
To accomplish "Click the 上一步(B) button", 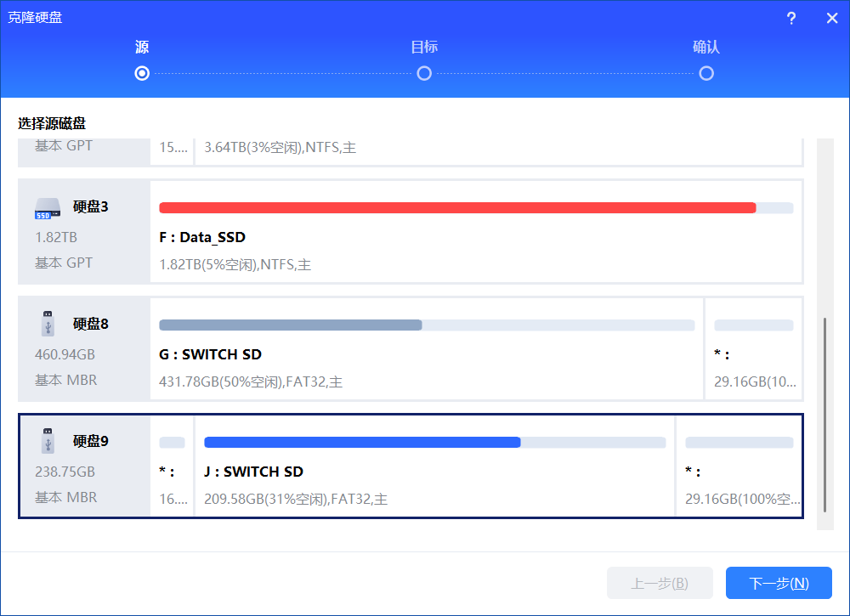I will pyautogui.click(x=660, y=583).
